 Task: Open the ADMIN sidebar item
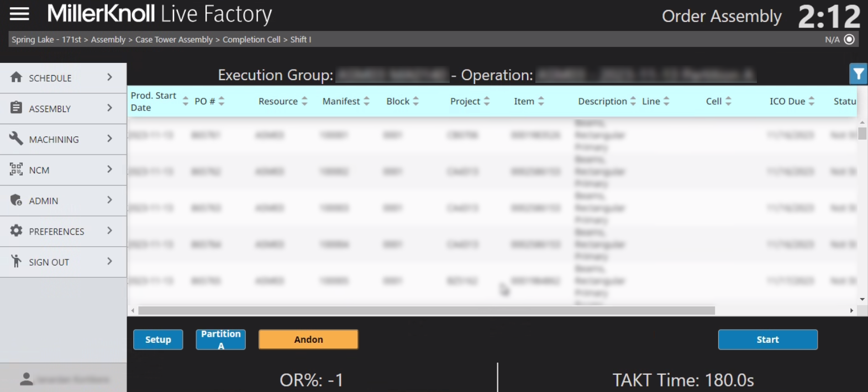pos(64,200)
